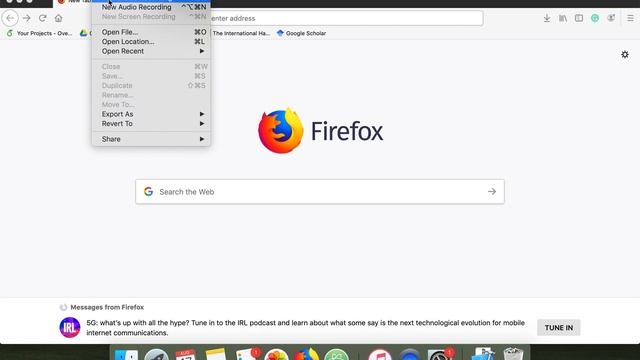
Task: Open iTunes music icon in dock
Action: [x=380, y=355]
